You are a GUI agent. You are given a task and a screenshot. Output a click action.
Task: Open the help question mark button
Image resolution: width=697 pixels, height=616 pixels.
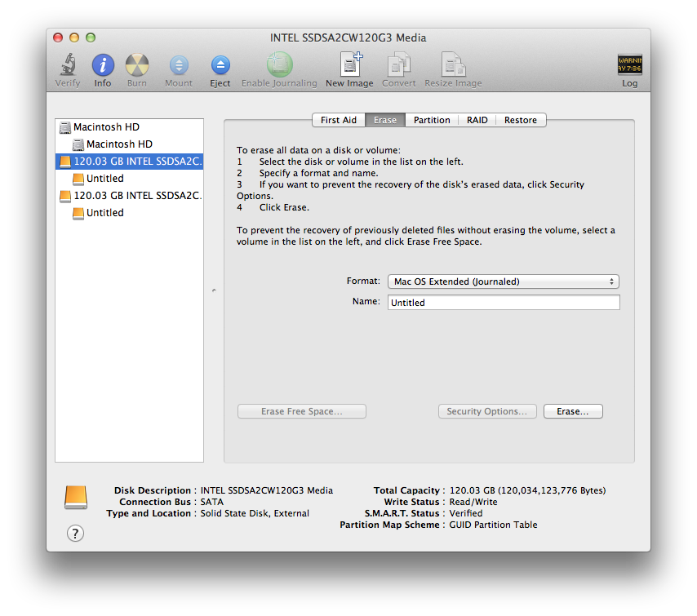pyautogui.click(x=75, y=533)
